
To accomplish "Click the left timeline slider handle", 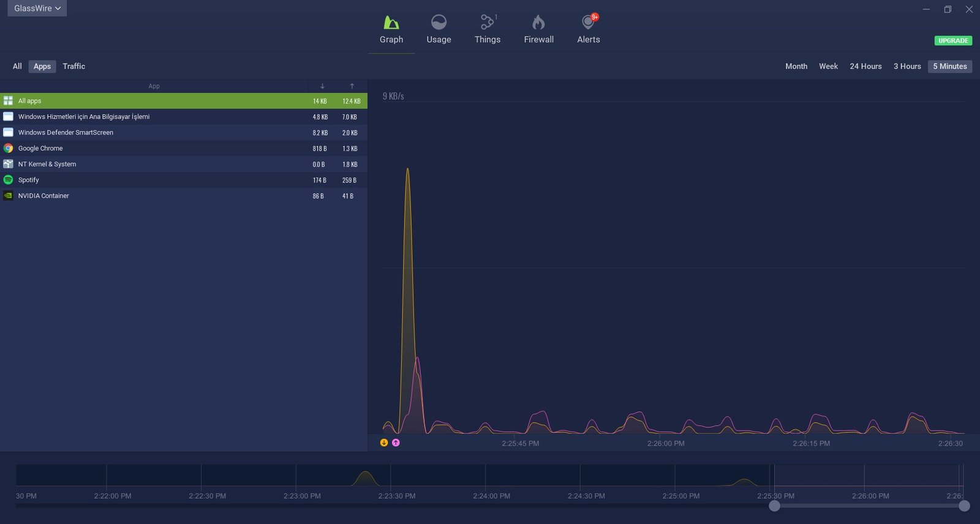I will (774, 506).
